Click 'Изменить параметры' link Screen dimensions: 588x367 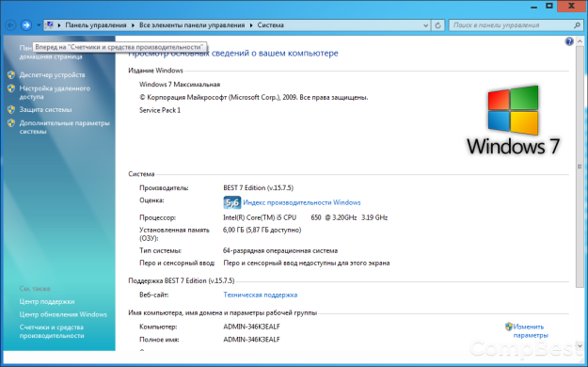(531, 331)
